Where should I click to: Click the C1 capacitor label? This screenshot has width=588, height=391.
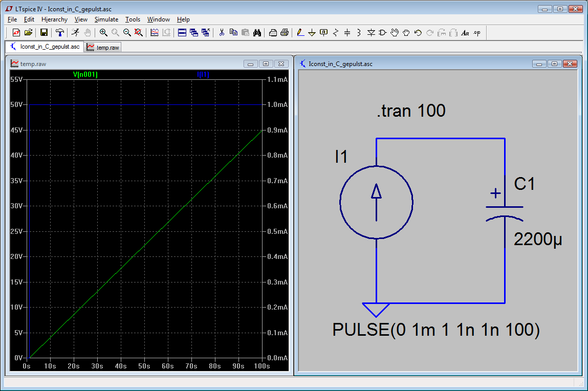[524, 184]
